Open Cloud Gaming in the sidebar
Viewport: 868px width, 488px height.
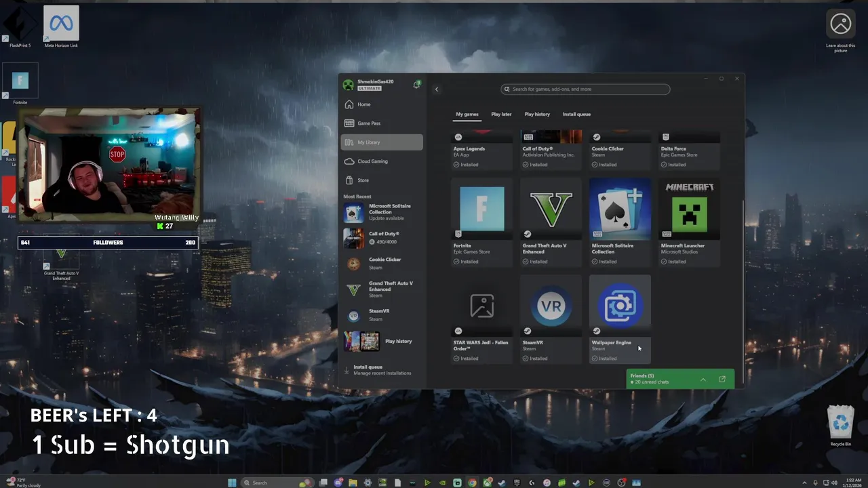click(382, 161)
